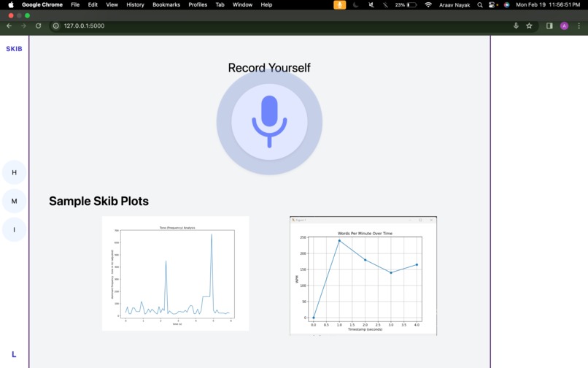The image size is (588, 368).
Task: Click the orange microphone indicator in menu bar
Action: pyautogui.click(x=340, y=5)
